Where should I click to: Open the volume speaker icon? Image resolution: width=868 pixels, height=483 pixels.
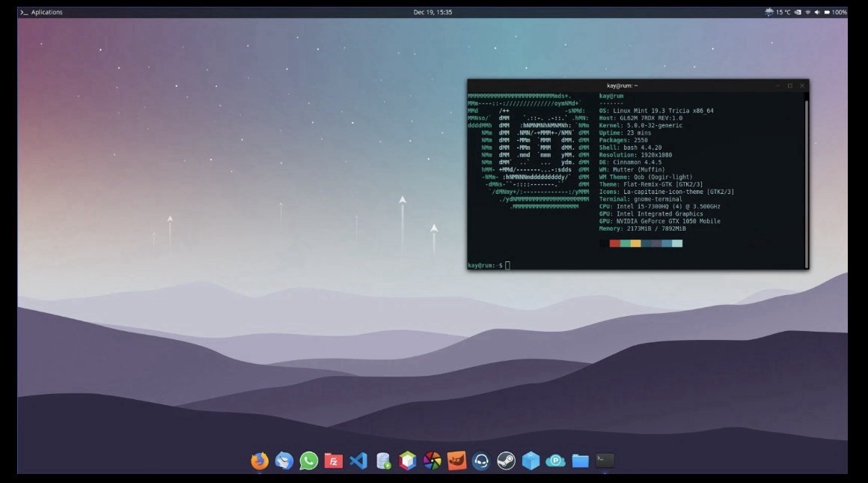817,12
